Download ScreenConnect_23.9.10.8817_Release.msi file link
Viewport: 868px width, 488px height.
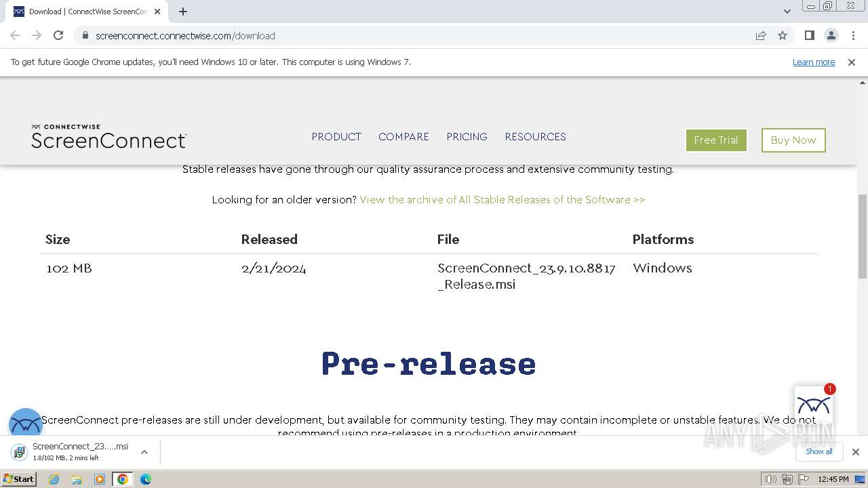(526, 276)
